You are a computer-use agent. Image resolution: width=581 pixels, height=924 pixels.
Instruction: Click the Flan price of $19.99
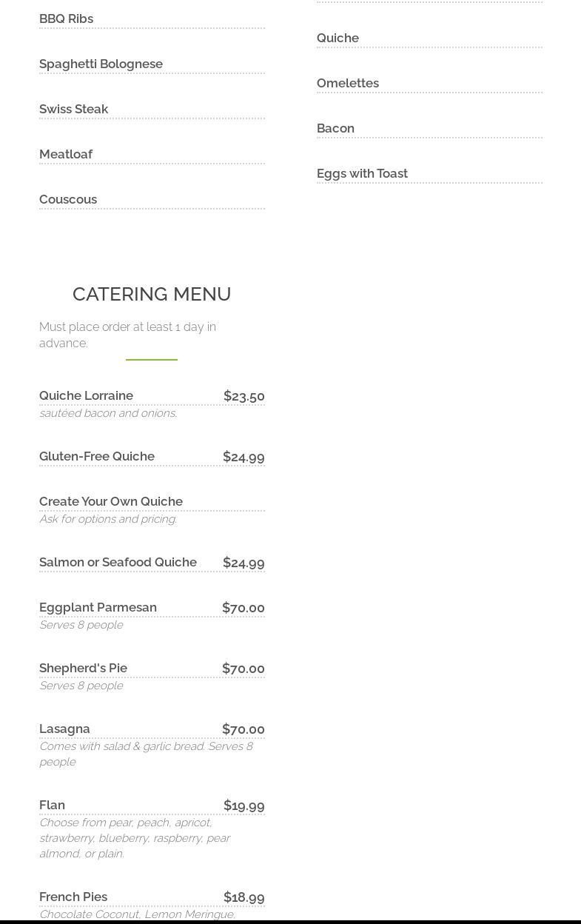pos(244,806)
